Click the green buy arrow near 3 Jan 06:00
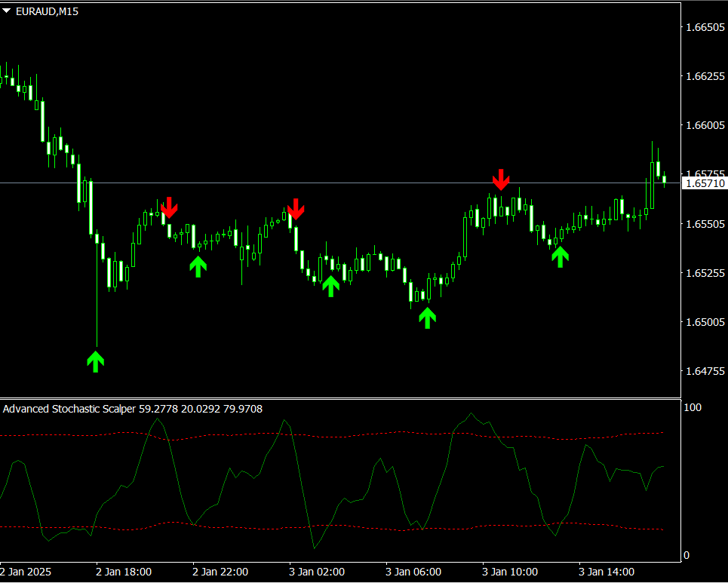The image size is (728, 583). tap(428, 318)
